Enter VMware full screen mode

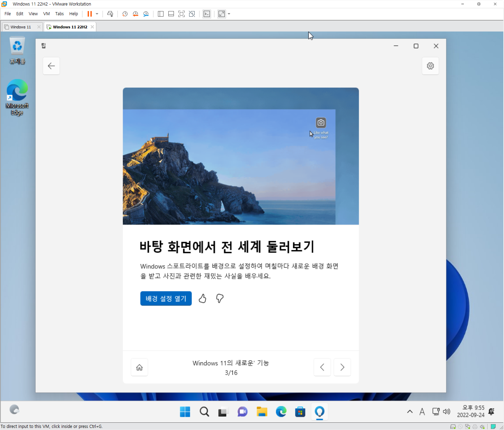(182, 14)
